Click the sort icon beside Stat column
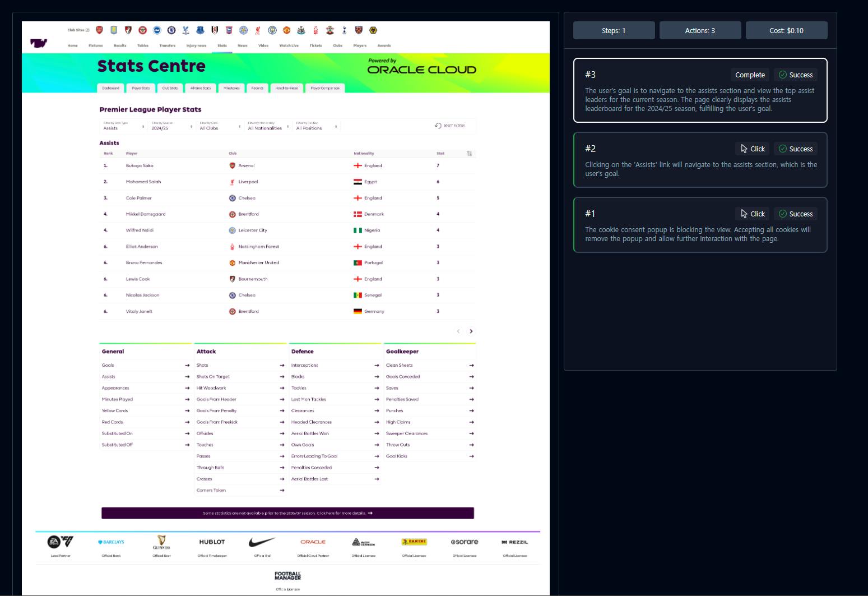This screenshot has width=868, height=596. pos(470,153)
